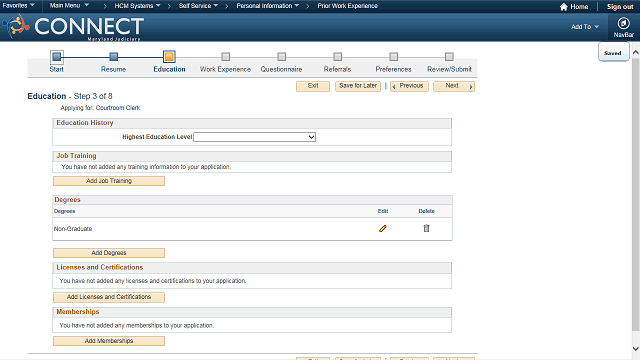
Task: Click the Save for Later button
Action: point(358,86)
